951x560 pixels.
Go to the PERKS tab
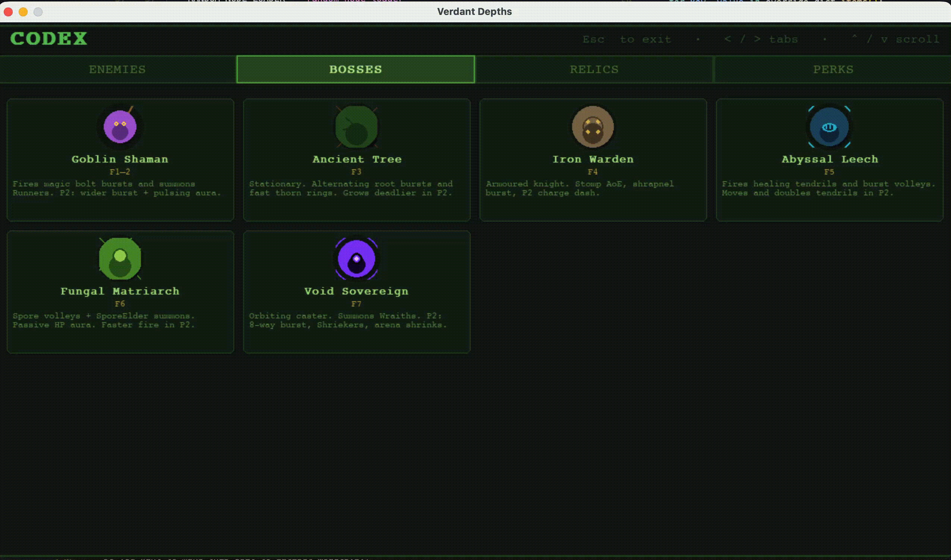(x=833, y=69)
